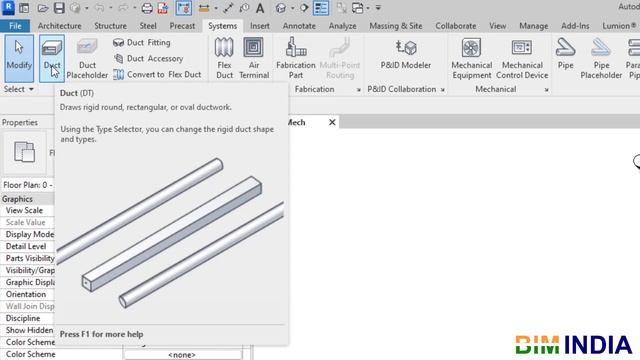Screen dimensions: 640x360
Task: Switch to the Structure ribbon tab
Action: tap(110, 26)
